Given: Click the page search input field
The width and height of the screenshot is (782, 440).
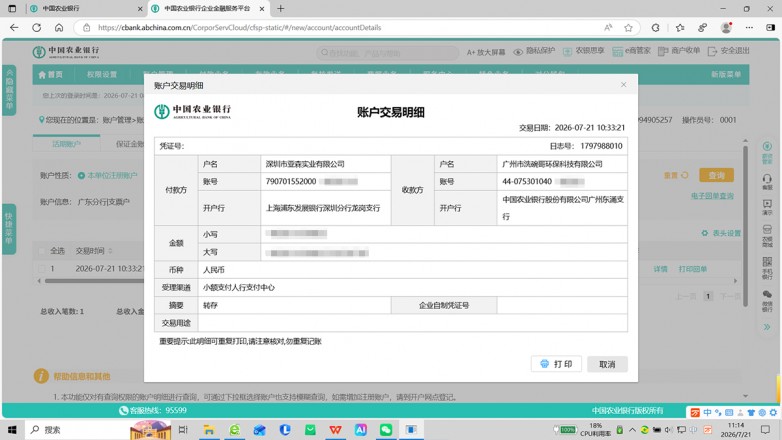Looking at the screenshot, I should pyautogui.click(x=388, y=52).
